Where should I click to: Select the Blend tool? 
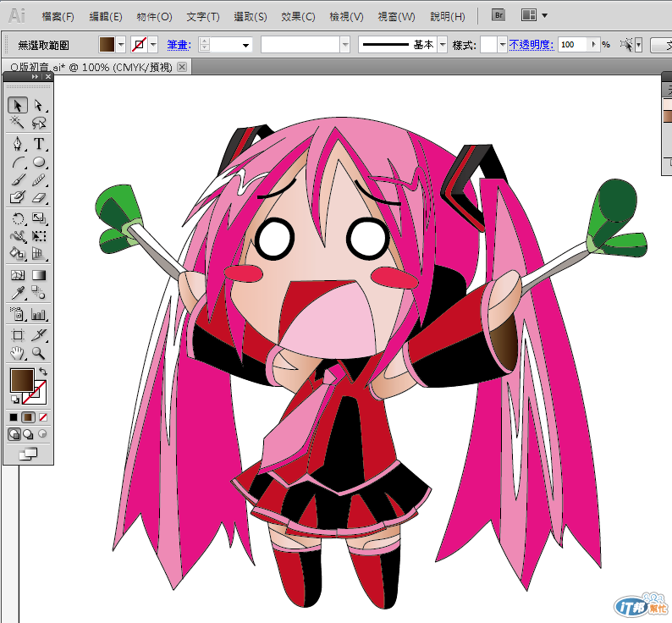click(39, 293)
